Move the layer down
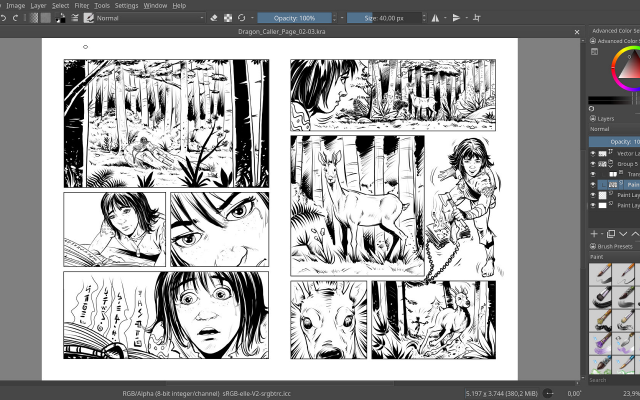Viewport: 640px width, 400px height. pyautogui.click(x=623, y=233)
